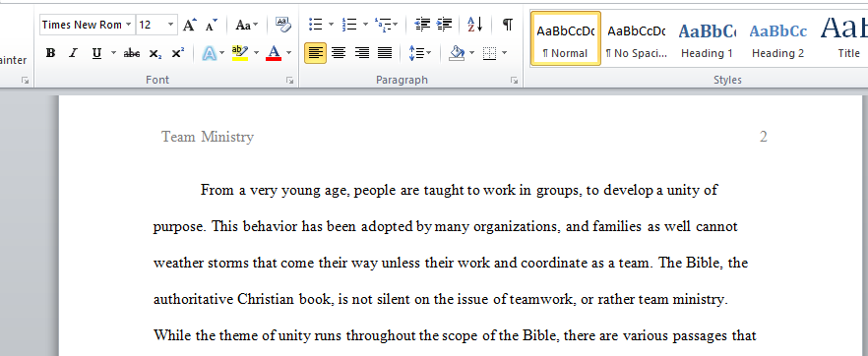
Task: Open the Numbering dropdown arrow
Action: [x=365, y=25]
